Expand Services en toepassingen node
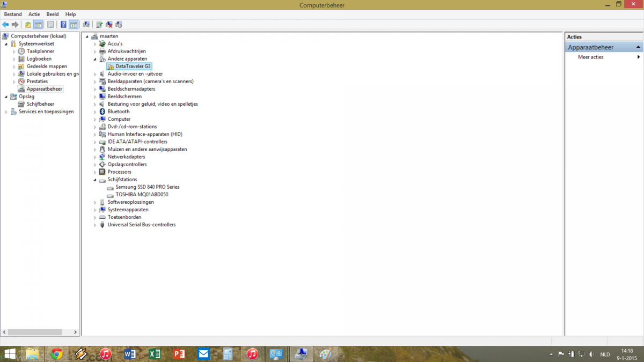Viewport: 644px width, 362px height. pos(6,112)
